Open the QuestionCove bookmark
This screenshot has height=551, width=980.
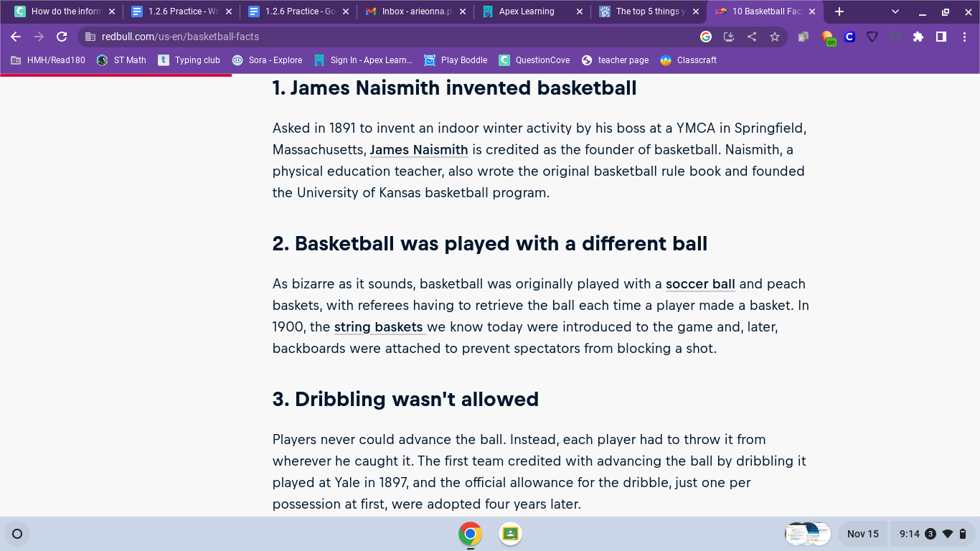click(x=535, y=60)
